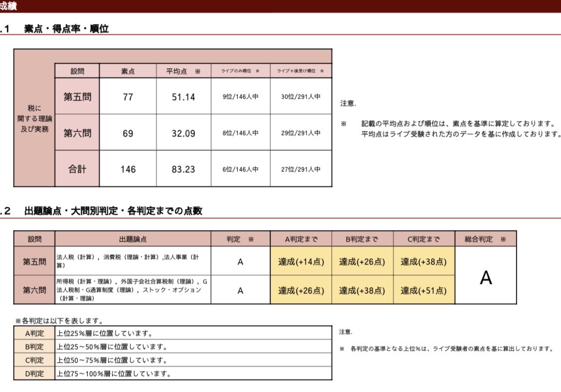561x392 pixels.
Task: Click the score value 77 cell
Action: click(128, 97)
